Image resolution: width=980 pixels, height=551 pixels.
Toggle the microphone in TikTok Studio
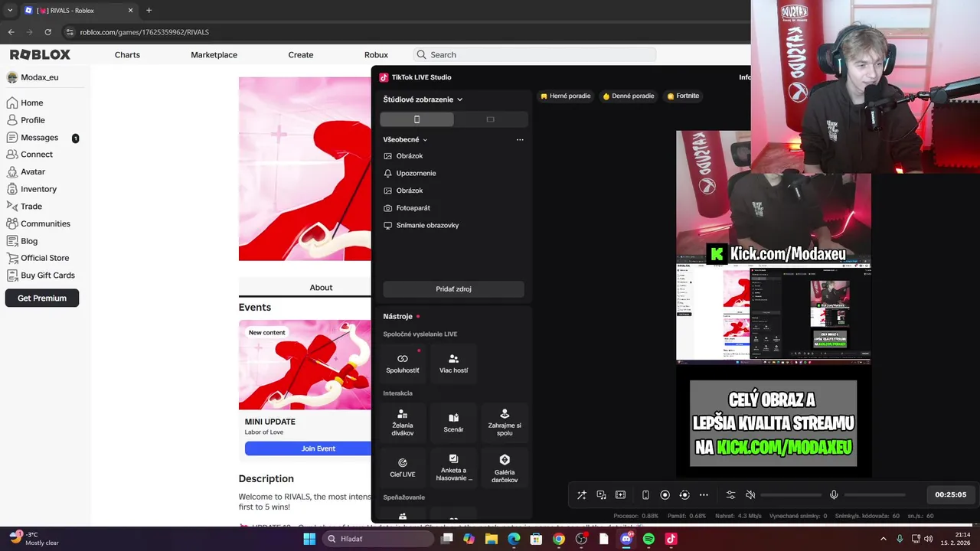(834, 495)
